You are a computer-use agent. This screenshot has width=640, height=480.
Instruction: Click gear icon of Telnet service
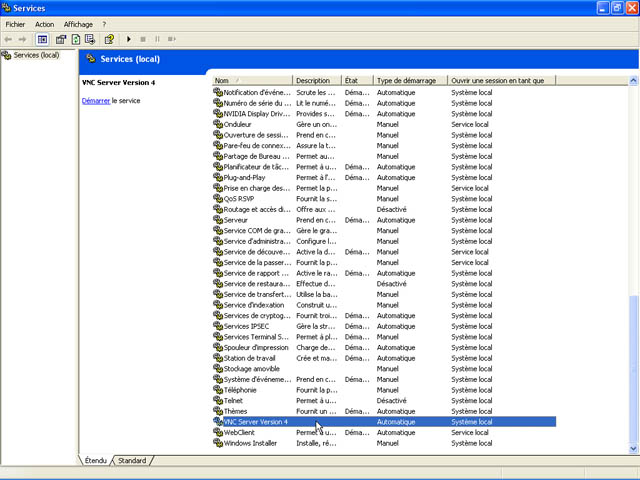tap(218, 400)
